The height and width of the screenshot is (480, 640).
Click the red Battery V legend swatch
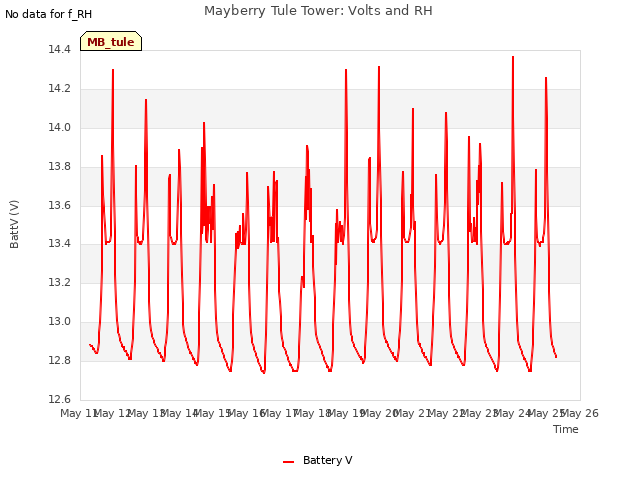[x=288, y=462]
